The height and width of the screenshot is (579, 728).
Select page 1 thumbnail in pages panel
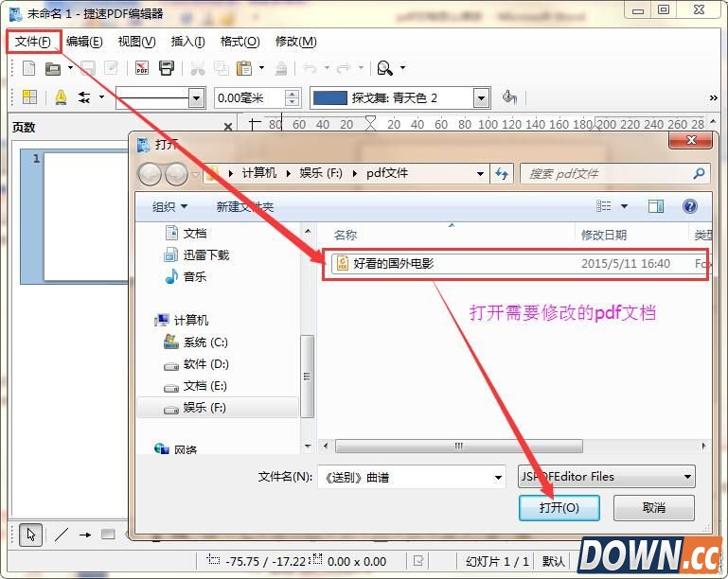coord(86,217)
